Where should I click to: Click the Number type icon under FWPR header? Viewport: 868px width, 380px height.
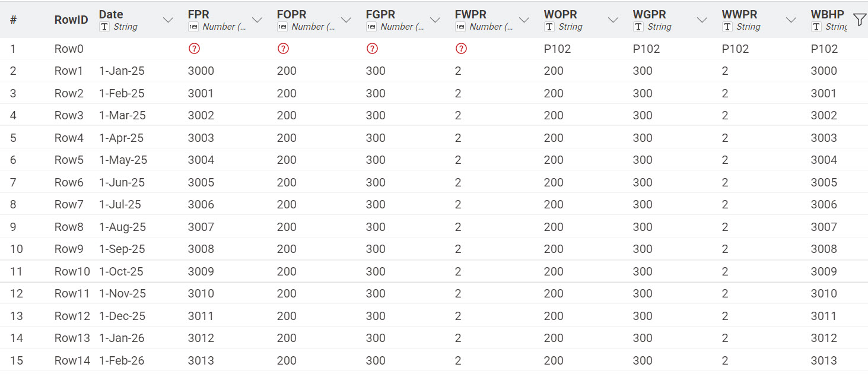[460, 27]
